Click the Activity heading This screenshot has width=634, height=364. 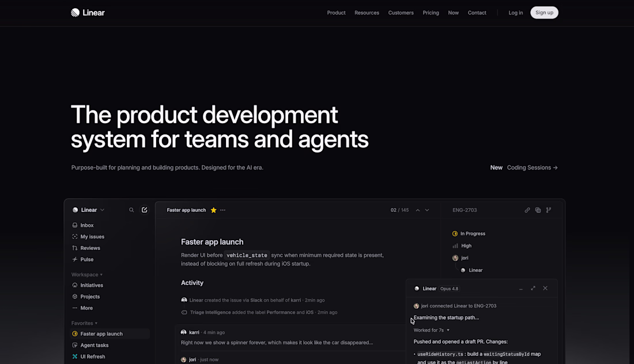pyautogui.click(x=192, y=283)
